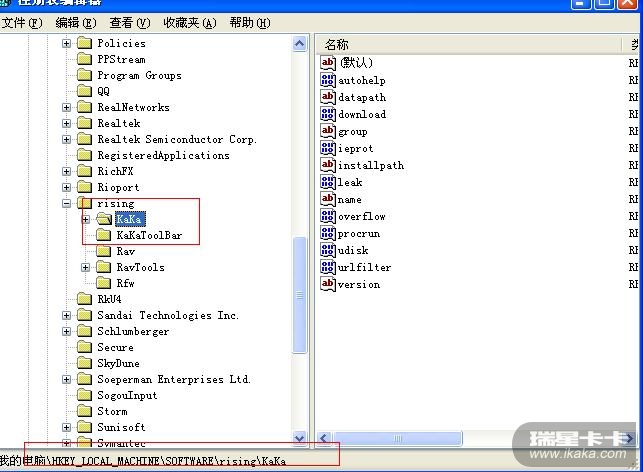Click the RegisteredApplications folder icon
This screenshot has width=643, height=472.
click(x=84, y=155)
